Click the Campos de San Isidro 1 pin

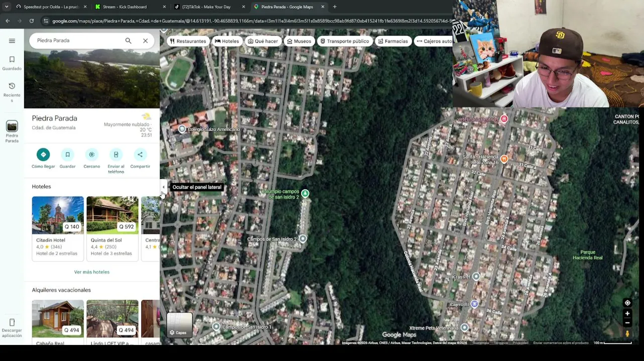[216, 327]
